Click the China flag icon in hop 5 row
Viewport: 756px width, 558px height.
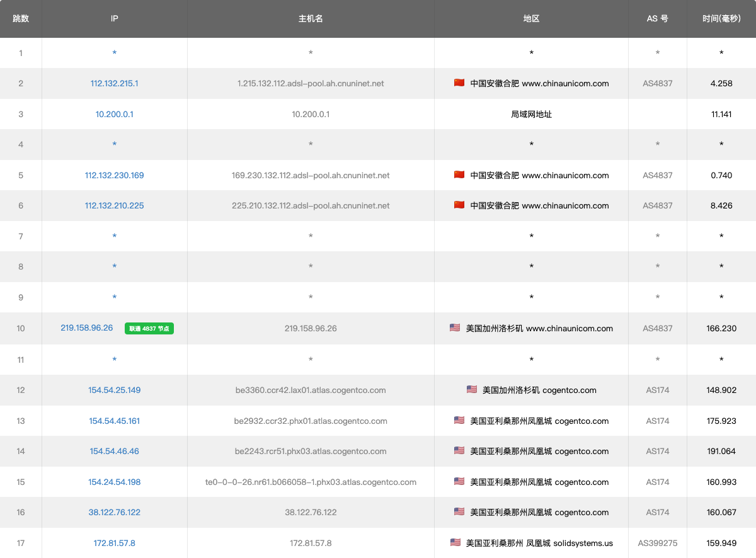click(459, 175)
